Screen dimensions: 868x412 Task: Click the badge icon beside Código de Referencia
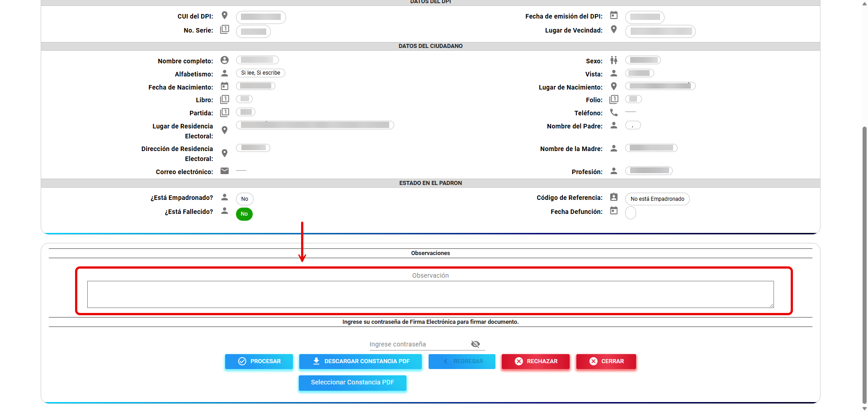tap(613, 197)
